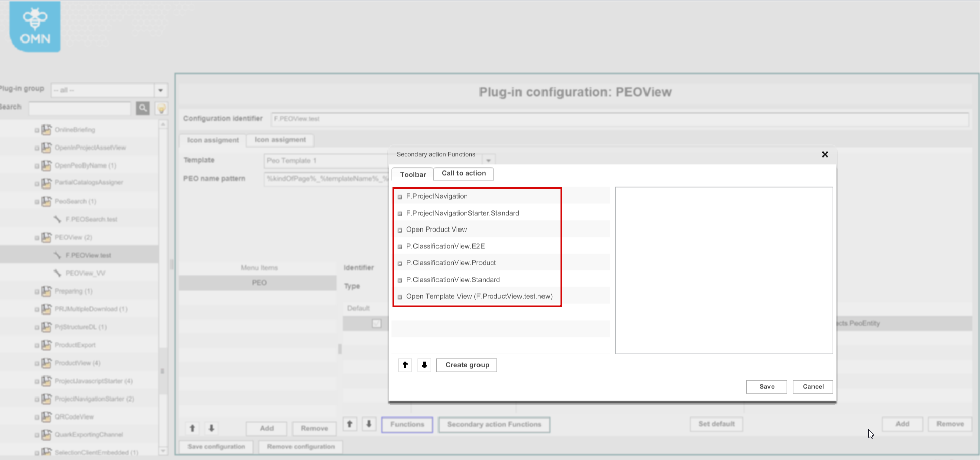
Task: Save the secondary action functions
Action: point(766,387)
